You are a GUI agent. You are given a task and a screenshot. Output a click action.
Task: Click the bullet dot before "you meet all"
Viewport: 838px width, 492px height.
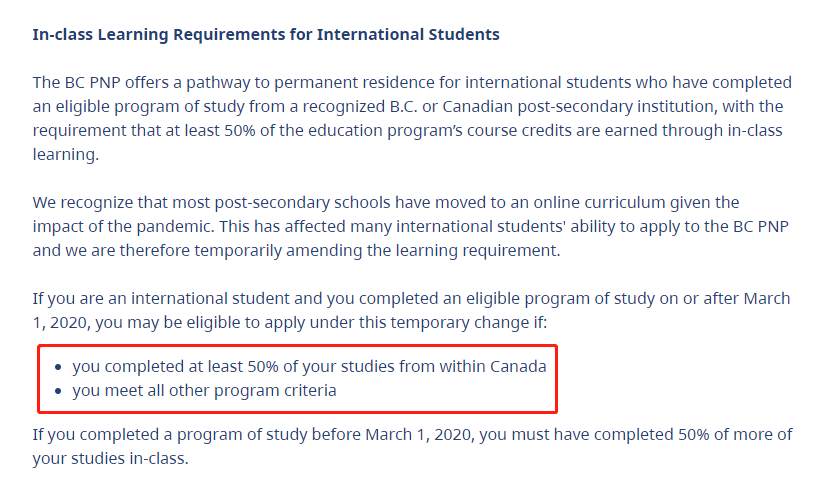[58, 392]
